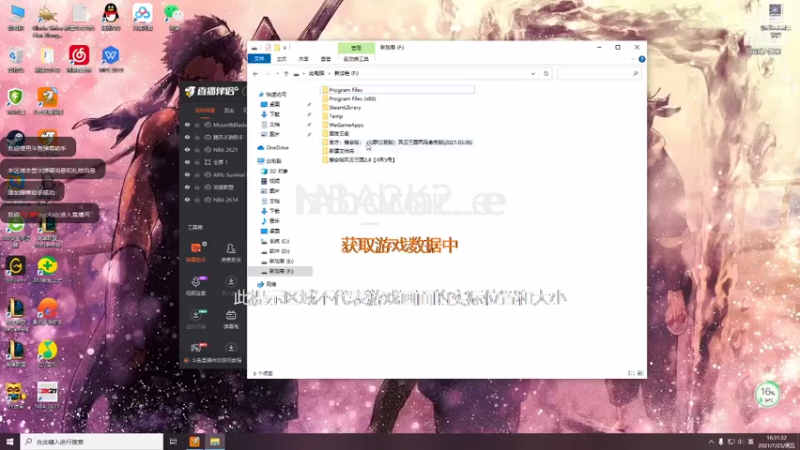Select the SteamLibrary folder

(x=342, y=108)
